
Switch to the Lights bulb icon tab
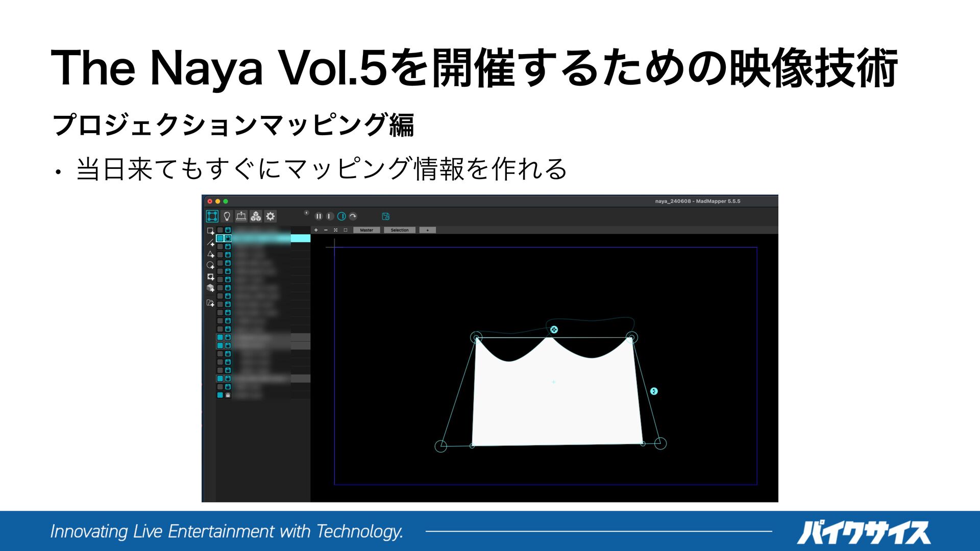(x=227, y=216)
